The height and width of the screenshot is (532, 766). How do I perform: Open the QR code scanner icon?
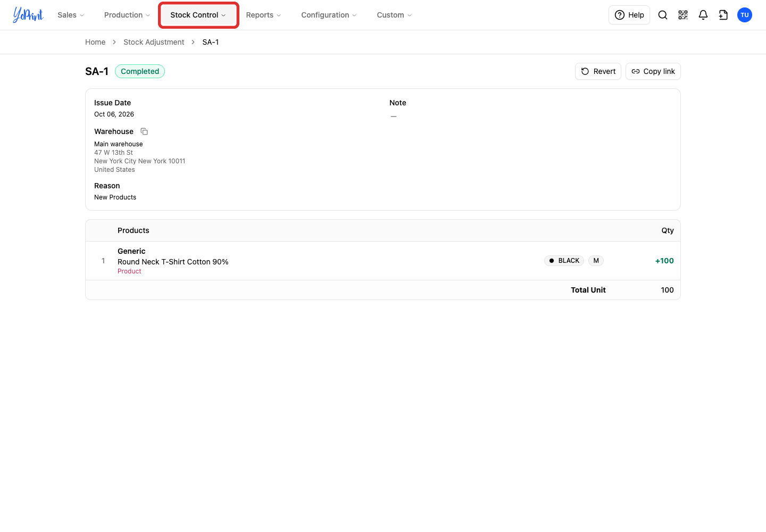(683, 15)
